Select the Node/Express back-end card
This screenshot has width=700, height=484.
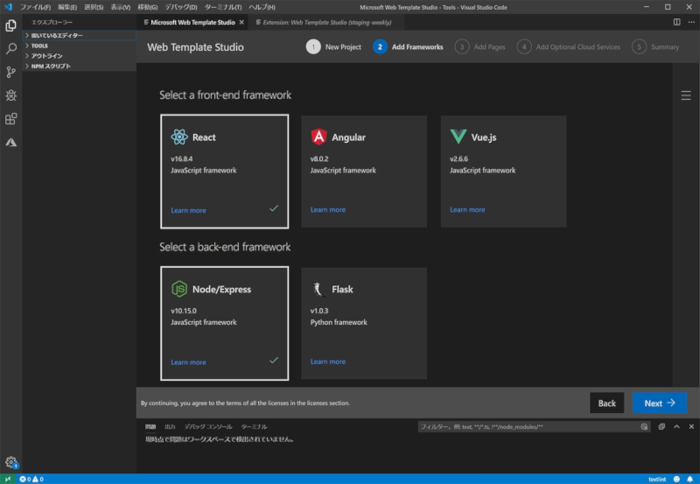pos(225,323)
